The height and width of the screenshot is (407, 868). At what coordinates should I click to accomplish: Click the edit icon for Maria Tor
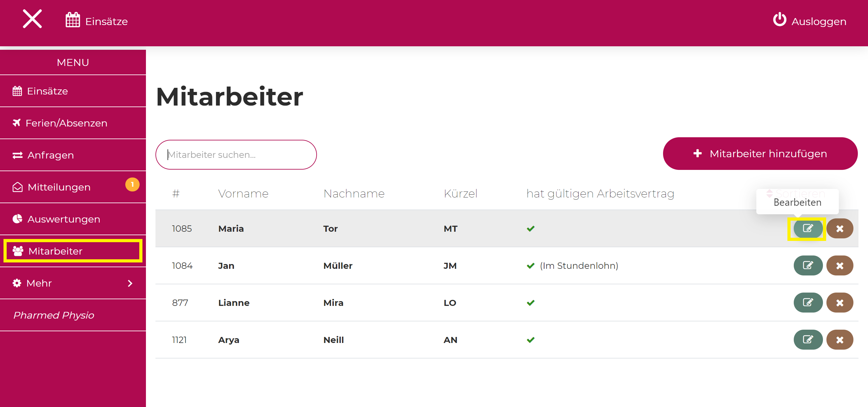point(808,229)
